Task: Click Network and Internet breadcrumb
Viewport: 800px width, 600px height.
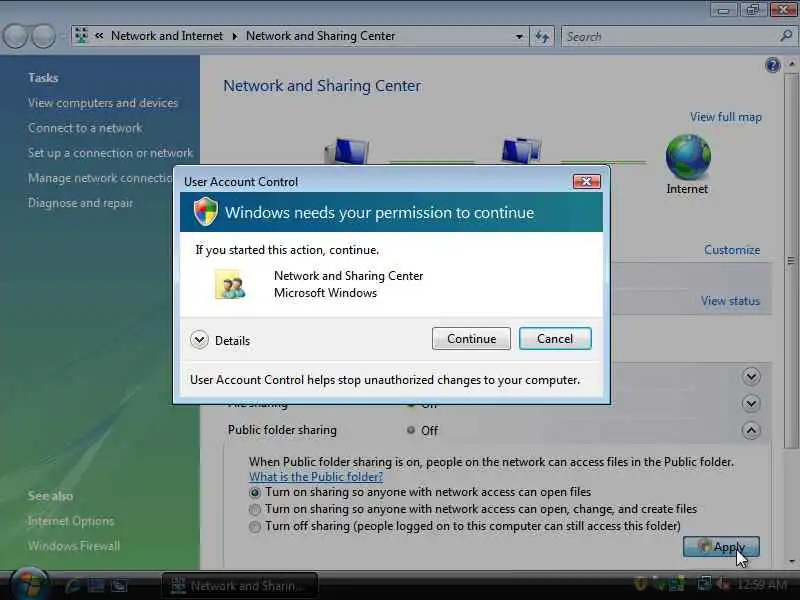Action: point(167,36)
